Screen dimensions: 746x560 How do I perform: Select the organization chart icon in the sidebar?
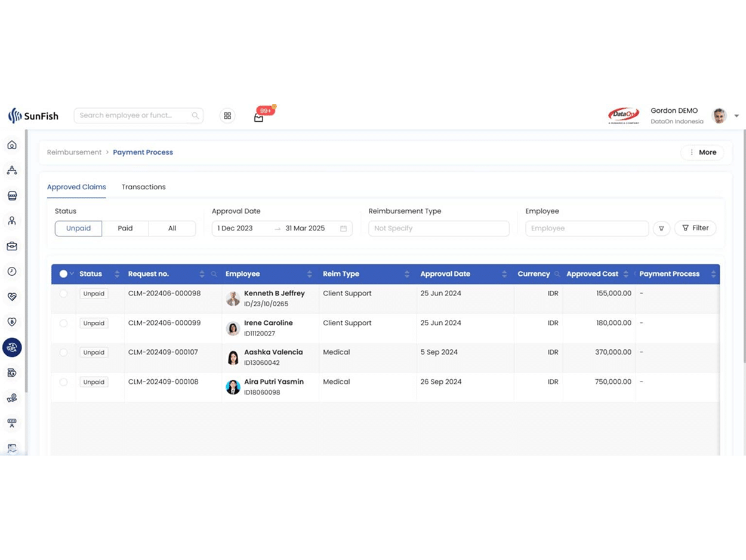(x=12, y=170)
